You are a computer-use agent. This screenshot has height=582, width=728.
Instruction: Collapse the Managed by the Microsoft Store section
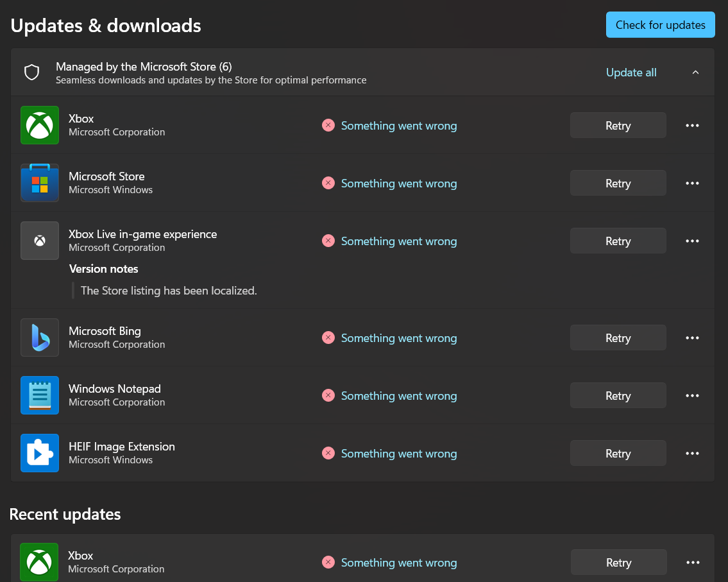pos(695,73)
